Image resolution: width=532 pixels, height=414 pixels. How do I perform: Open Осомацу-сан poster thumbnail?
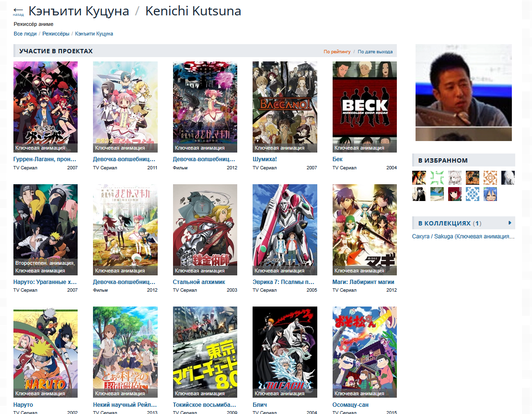(364, 352)
